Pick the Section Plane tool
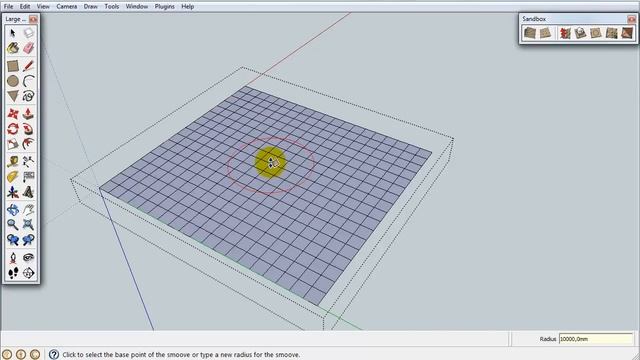640x360 pixels. [x=28, y=273]
